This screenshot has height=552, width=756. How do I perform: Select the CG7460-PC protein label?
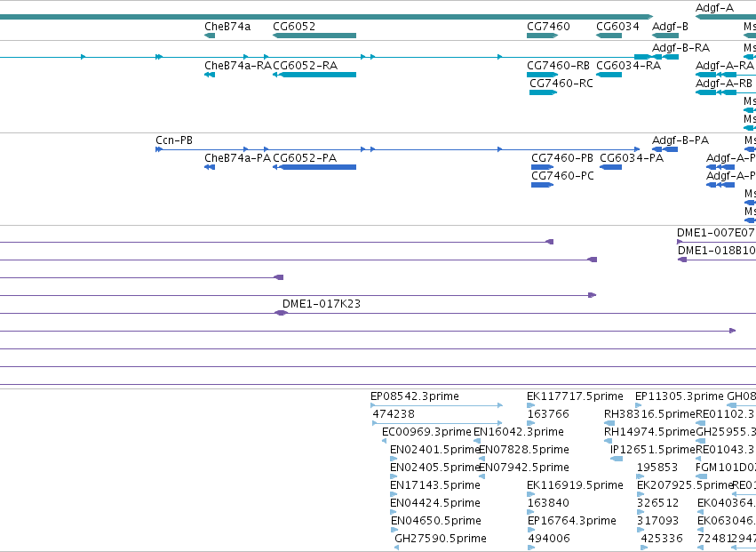562,176
